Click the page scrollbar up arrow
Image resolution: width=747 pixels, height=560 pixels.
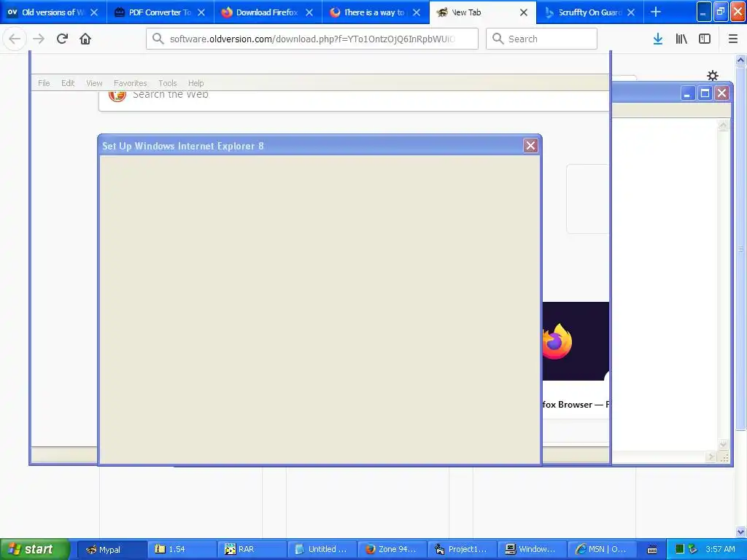click(x=740, y=60)
